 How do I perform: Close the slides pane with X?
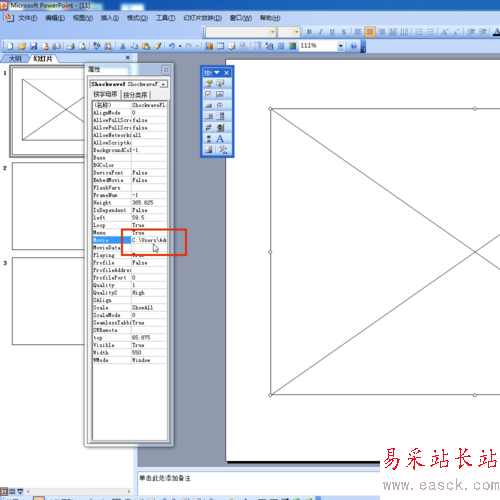128,58
